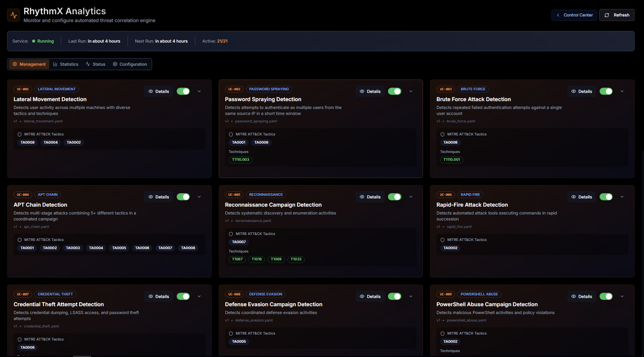This screenshot has width=644, height=357.
Task: Open Details for Credential Theft Attempt Detection
Action: coord(159,296)
